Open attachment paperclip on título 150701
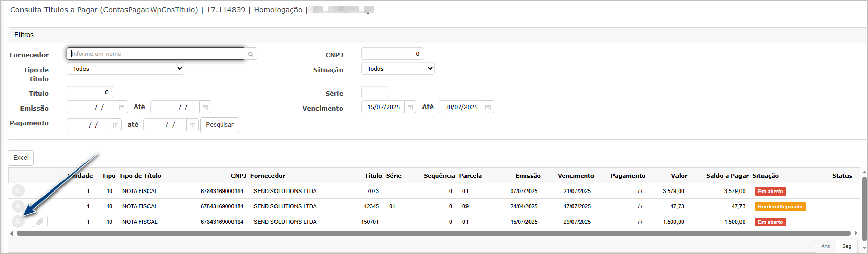Image resolution: width=868 pixels, height=254 pixels. (40, 222)
